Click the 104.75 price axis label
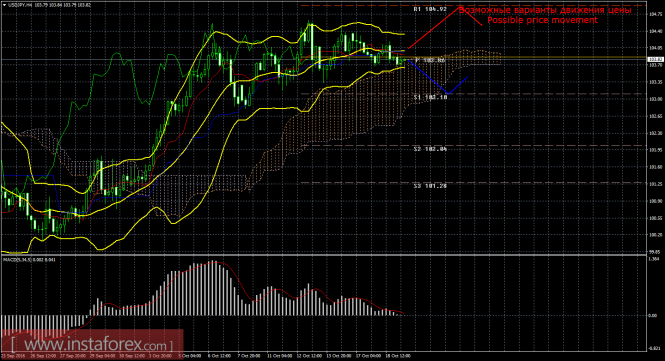The height and width of the screenshot is (361, 665). (x=655, y=14)
